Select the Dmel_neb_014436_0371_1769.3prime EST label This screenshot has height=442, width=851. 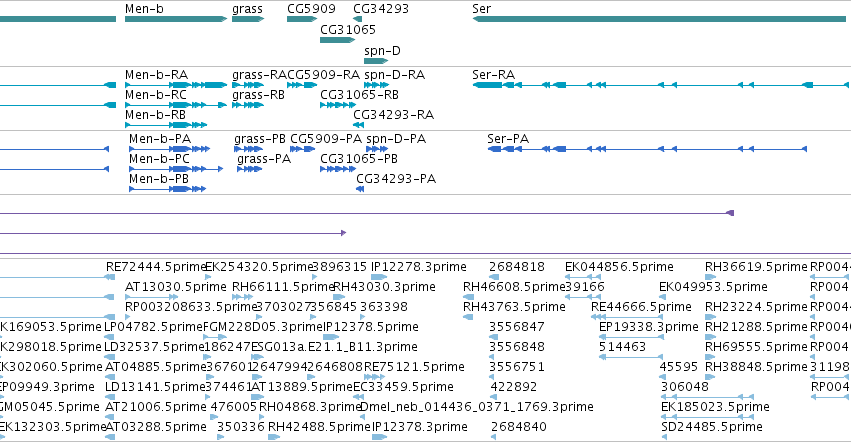(x=477, y=407)
